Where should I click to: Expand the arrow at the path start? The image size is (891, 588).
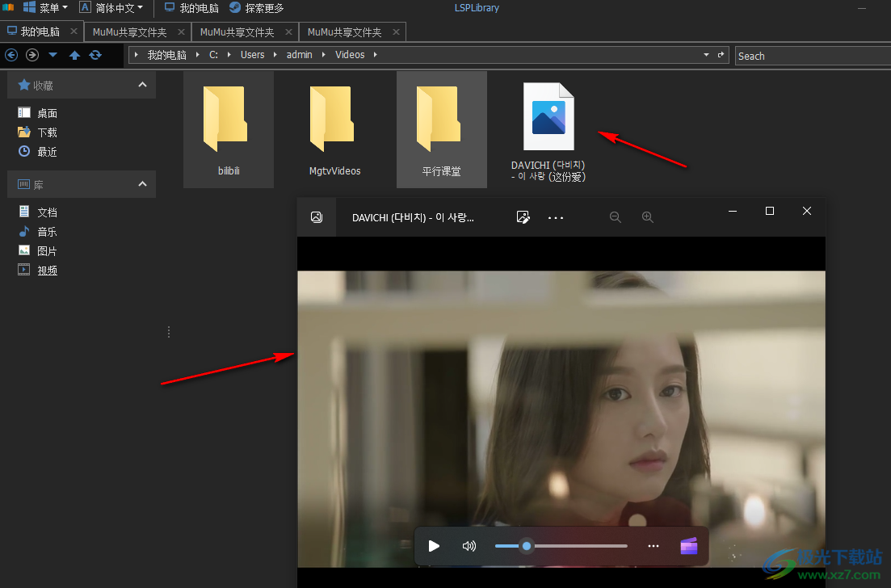(x=137, y=55)
